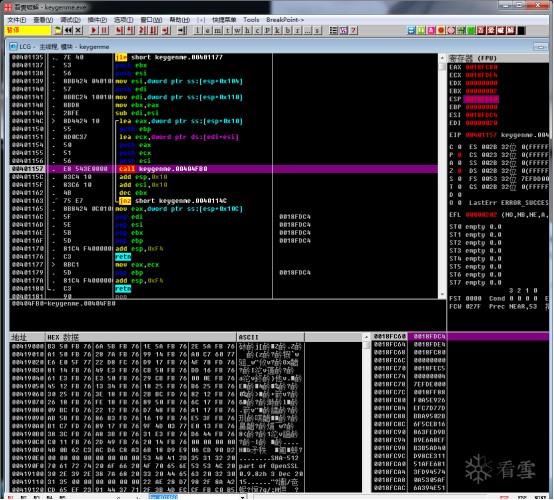Pause execution with the pause icon
554x500 pixels.
coord(104,30)
